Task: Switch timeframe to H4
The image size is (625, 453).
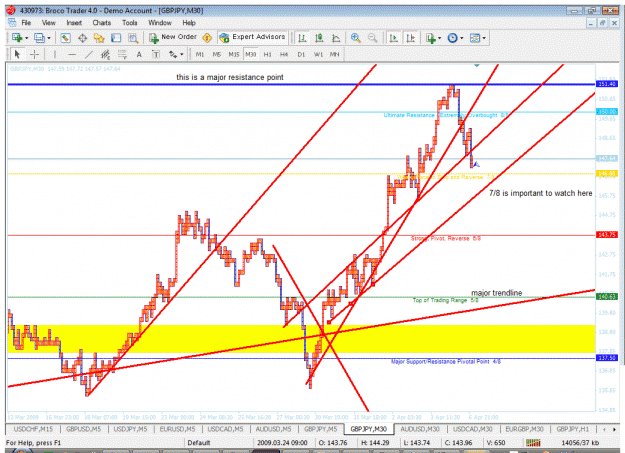Action: click(x=284, y=54)
